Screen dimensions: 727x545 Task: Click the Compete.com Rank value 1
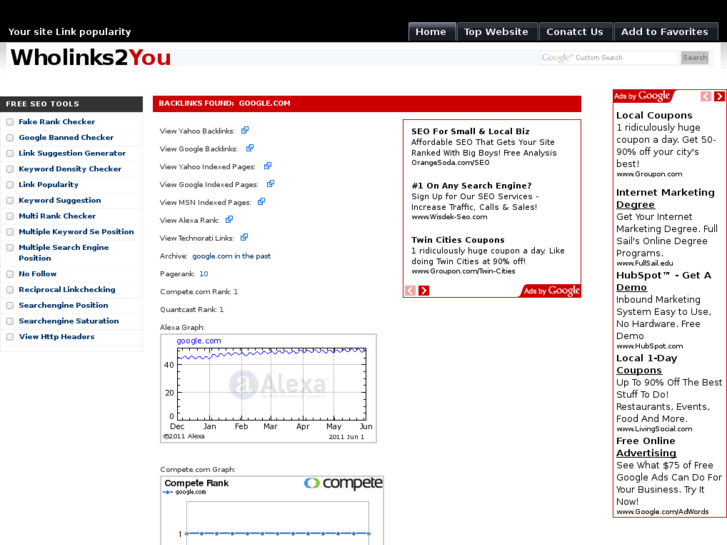tap(236, 291)
